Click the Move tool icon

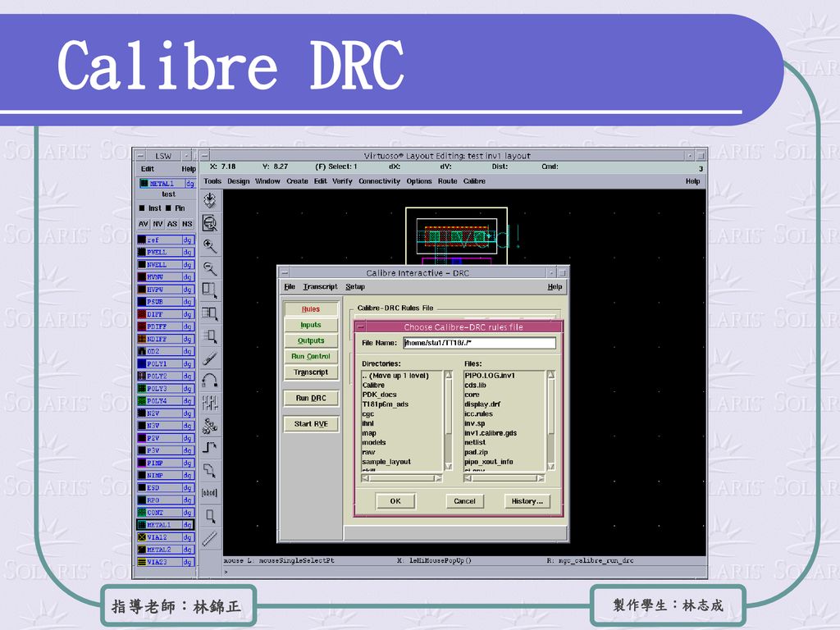coord(210,336)
